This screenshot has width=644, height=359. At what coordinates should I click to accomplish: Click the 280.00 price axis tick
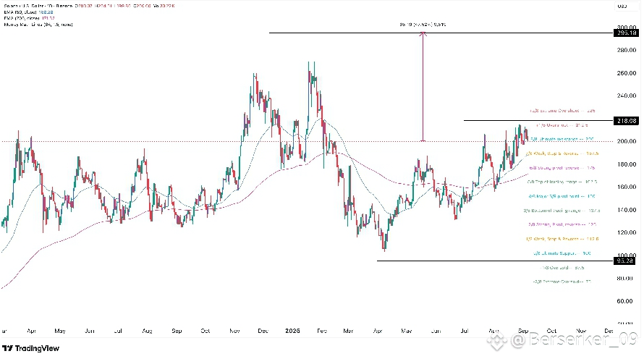coord(627,50)
